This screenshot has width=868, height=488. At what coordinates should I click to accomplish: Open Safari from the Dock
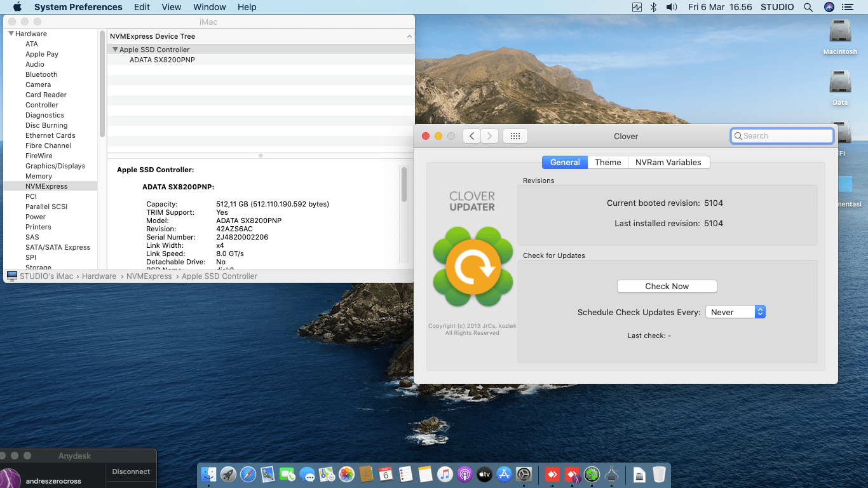[x=248, y=474]
